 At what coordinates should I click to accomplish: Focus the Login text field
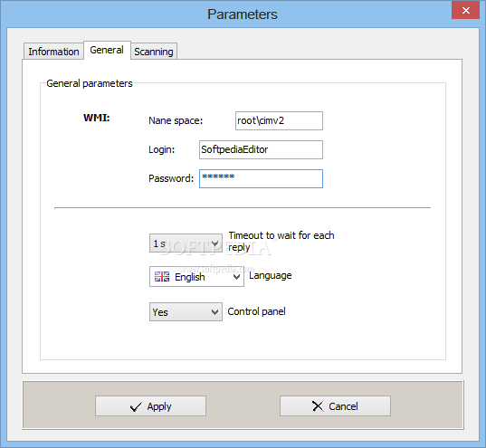(261, 149)
